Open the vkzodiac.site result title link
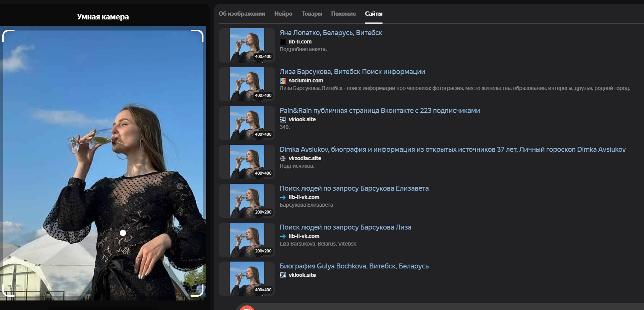The width and height of the screenshot is (644, 310). tap(452, 149)
